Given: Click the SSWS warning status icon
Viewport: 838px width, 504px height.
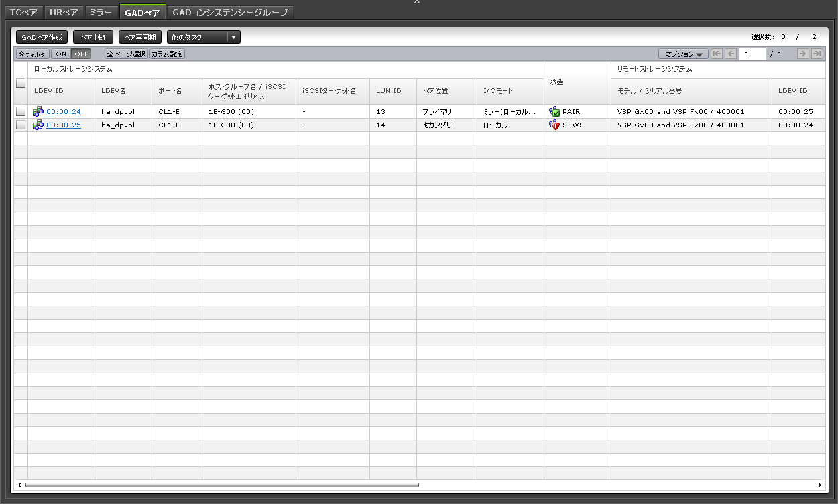Looking at the screenshot, I should tap(554, 125).
